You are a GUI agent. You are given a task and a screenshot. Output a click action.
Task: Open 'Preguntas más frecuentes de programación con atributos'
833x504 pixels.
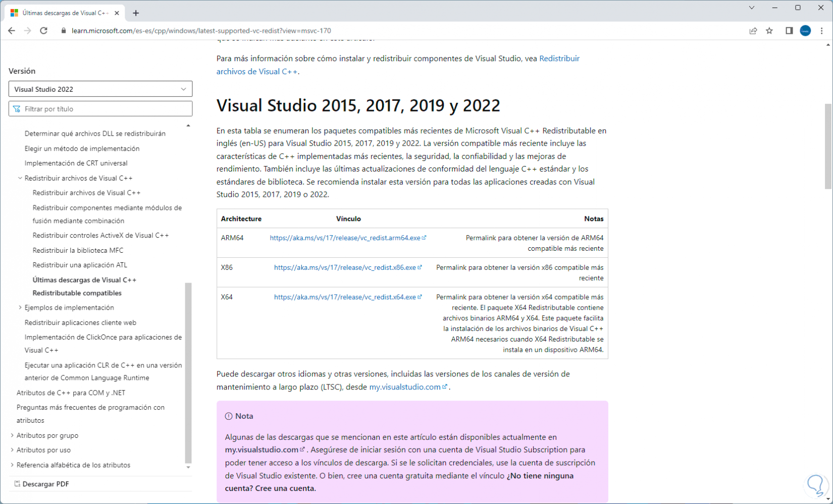click(x=90, y=414)
